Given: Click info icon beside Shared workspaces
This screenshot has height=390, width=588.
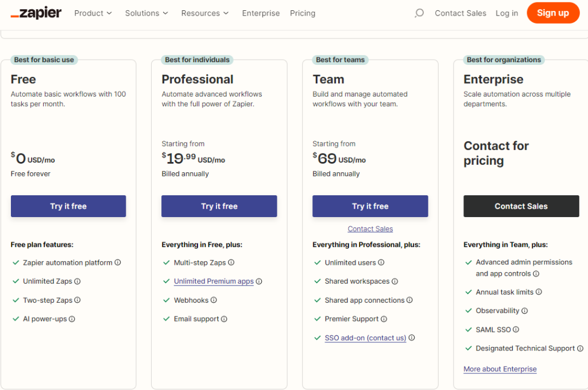Looking at the screenshot, I should (395, 281).
